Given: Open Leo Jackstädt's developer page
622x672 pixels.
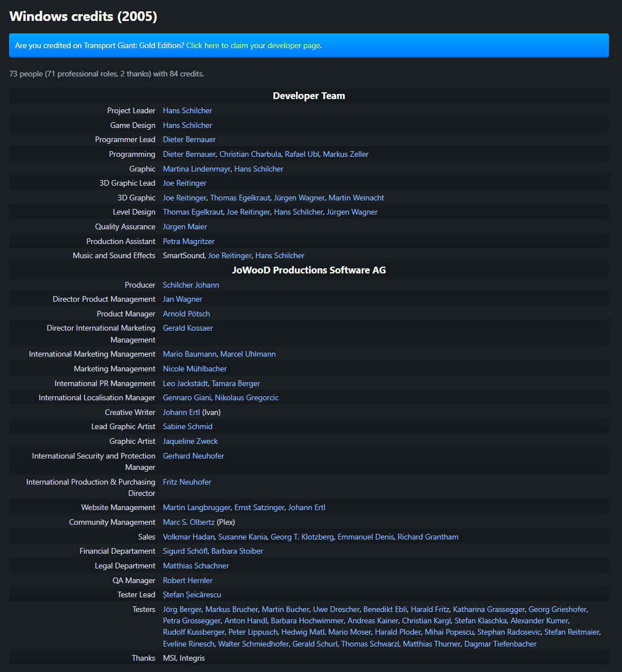Looking at the screenshot, I should pos(185,384).
